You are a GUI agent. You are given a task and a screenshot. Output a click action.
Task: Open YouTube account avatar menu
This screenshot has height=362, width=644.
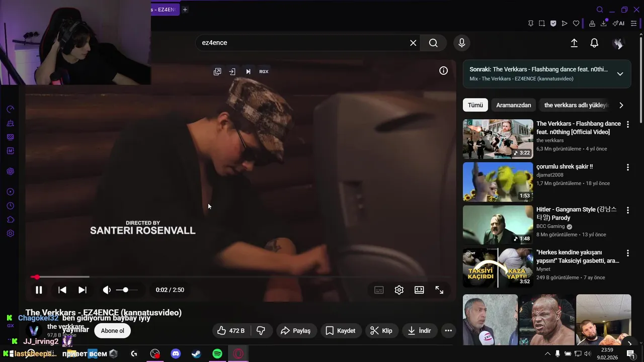[618, 43]
